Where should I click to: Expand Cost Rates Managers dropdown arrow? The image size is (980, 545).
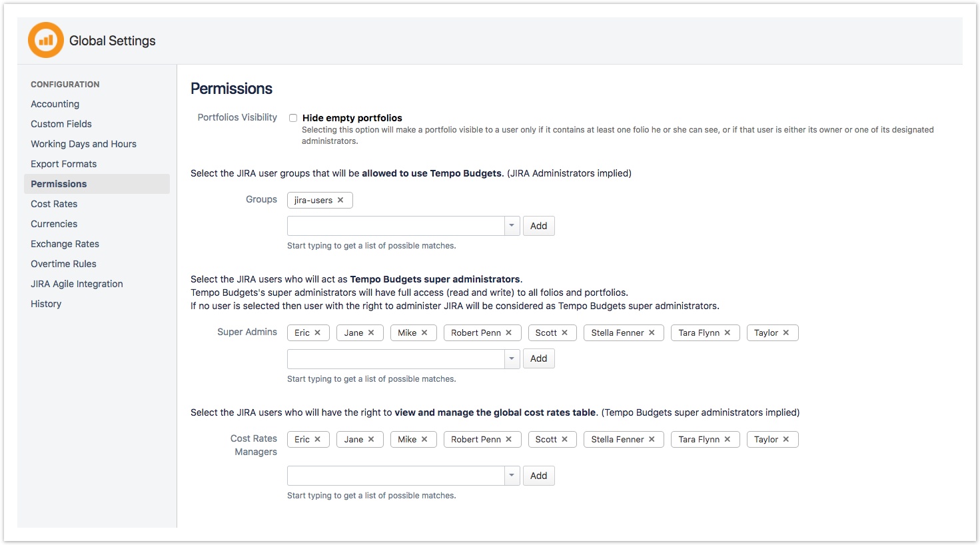click(x=512, y=476)
